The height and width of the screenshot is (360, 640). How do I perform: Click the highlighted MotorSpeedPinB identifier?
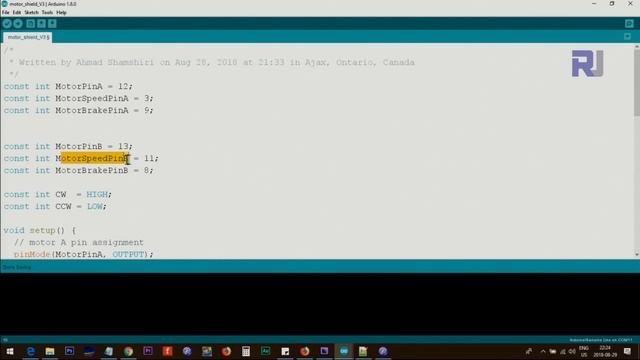coord(92,158)
